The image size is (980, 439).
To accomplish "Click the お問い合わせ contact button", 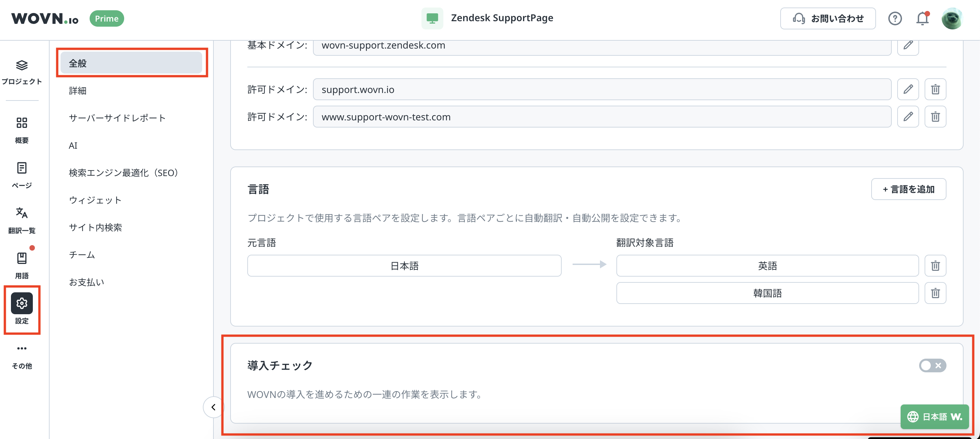I will [828, 18].
